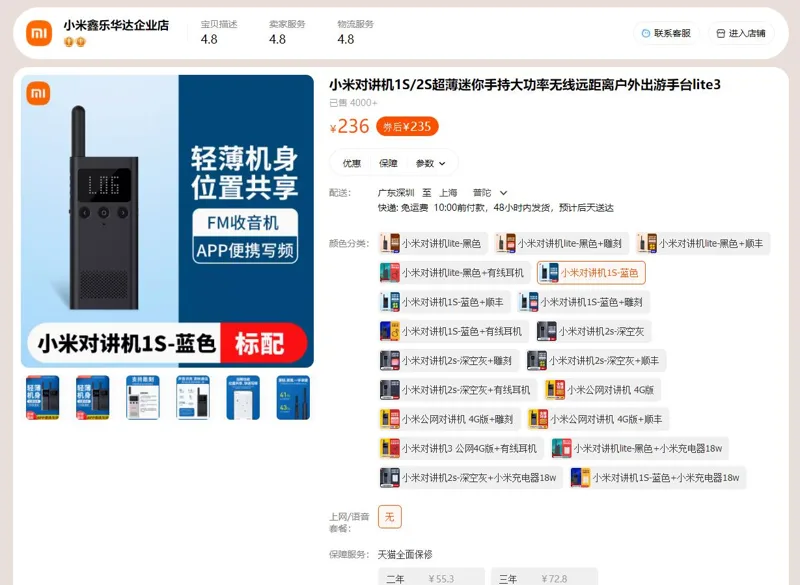The width and height of the screenshot is (800, 585).
Task: Click the store gold medal badge icon
Action: [x=74, y=42]
